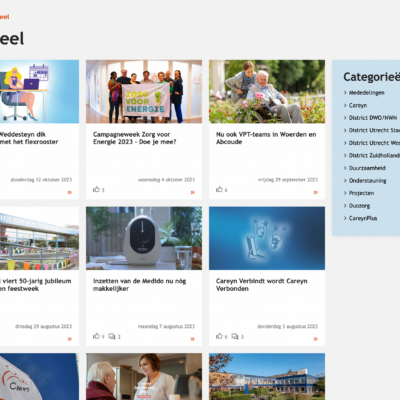Select the Projecten category
Screen dimensions: 400x400
tap(361, 193)
